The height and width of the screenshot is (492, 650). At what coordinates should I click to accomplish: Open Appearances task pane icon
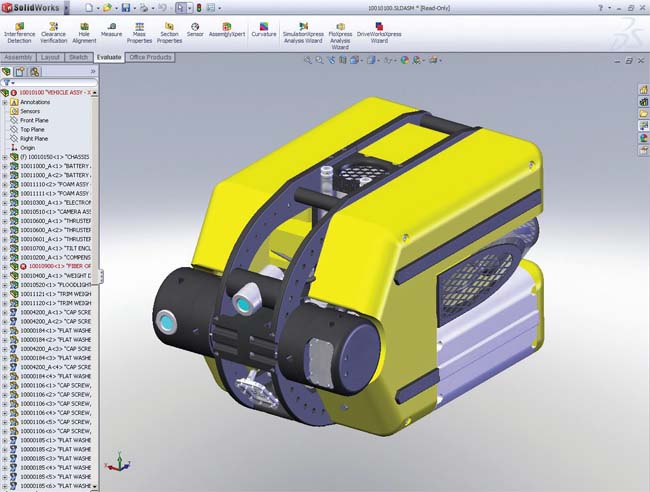point(643,138)
